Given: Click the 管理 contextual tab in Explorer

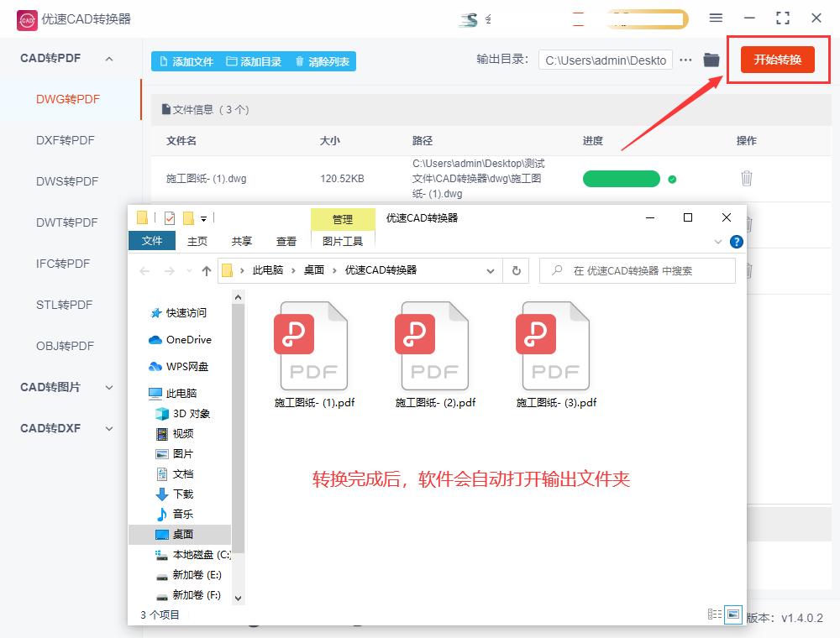Looking at the screenshot, I should pyautogui.click(x=343, y=219).
